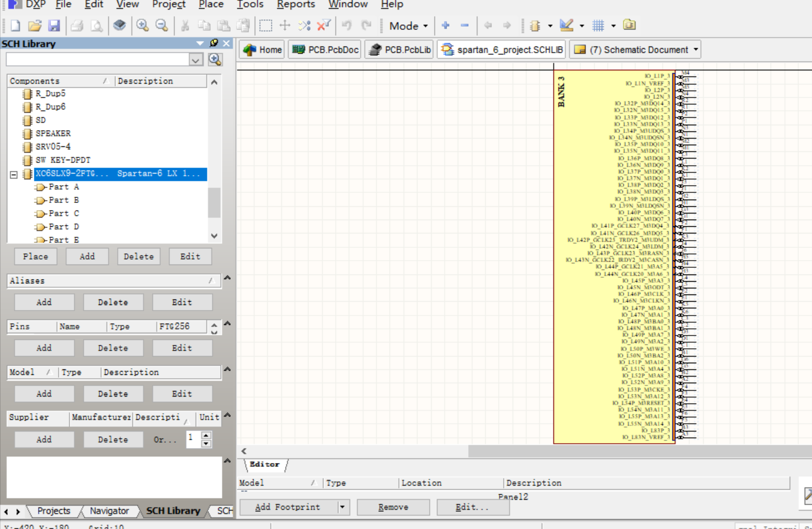
Task: Go to previous part with left arrow
Action: point(488,26)
